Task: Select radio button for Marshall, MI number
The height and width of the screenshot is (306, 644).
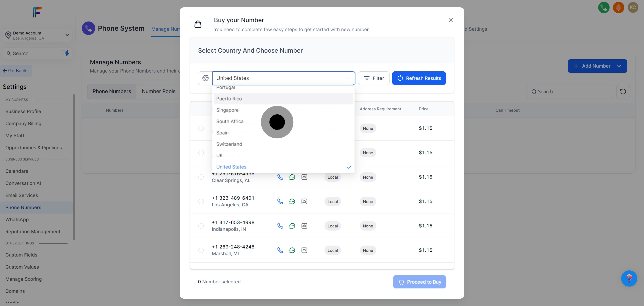Action: 201,250
